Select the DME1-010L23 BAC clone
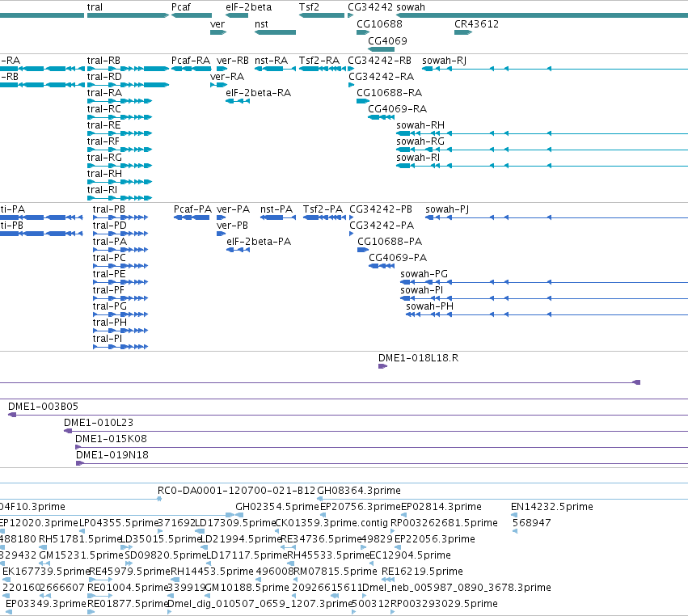 click(x=376, y=431)
